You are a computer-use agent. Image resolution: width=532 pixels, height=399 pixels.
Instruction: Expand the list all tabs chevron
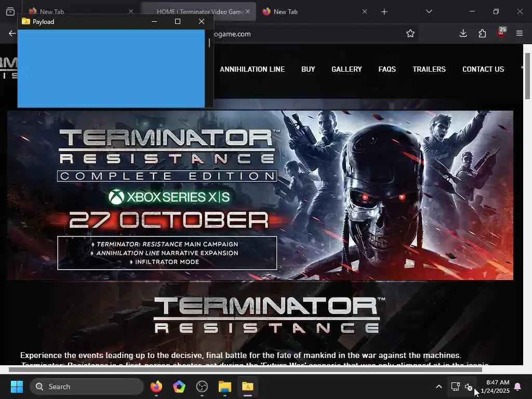click(x=429, y=11)
